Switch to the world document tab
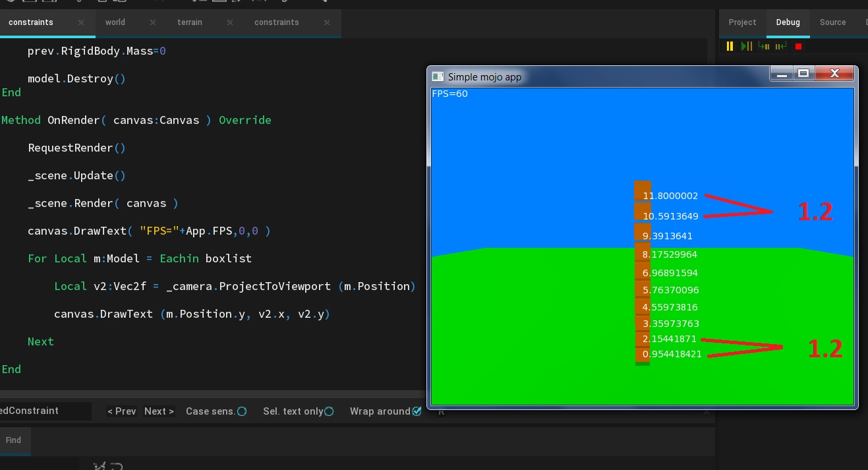 [115, 22]
